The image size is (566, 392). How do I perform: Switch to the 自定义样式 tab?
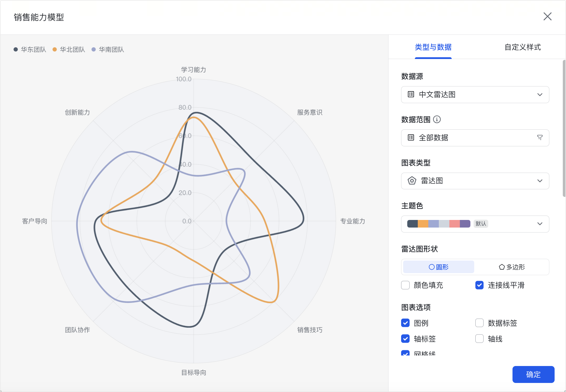pyautogui.click(x=522, y=47)
